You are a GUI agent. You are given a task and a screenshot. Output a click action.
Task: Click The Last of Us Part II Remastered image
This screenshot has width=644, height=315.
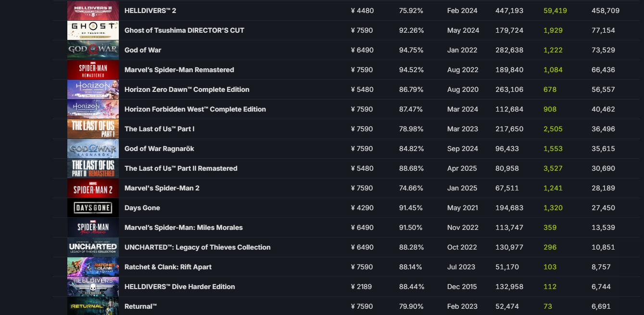click(93, 168)
